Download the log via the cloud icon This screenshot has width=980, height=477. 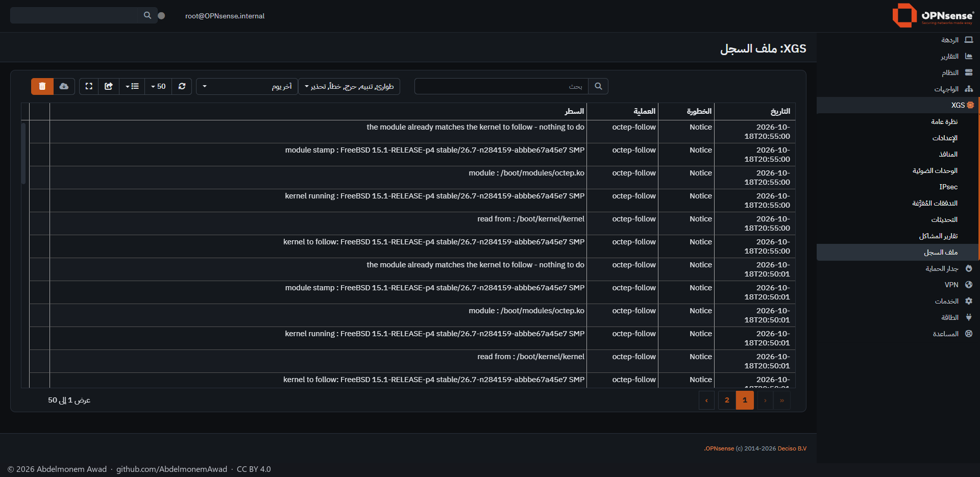[x=64, y=86]
